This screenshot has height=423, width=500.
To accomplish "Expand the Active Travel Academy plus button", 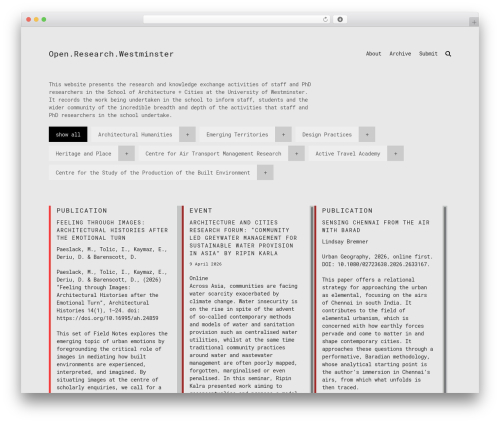I will pos(395,153).
